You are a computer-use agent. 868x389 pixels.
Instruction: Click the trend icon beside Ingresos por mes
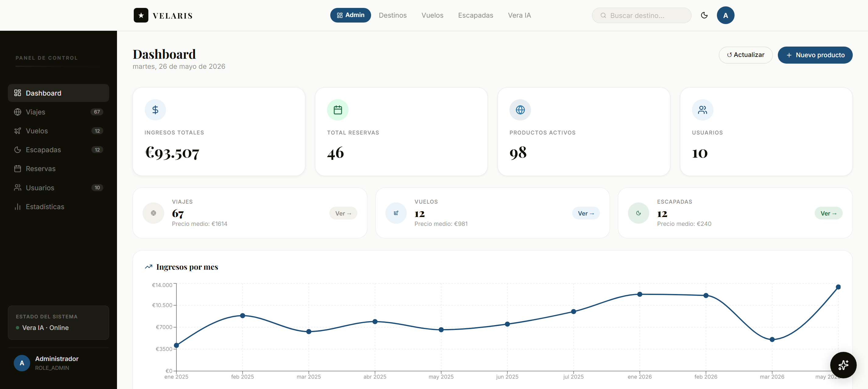point(149,267)
